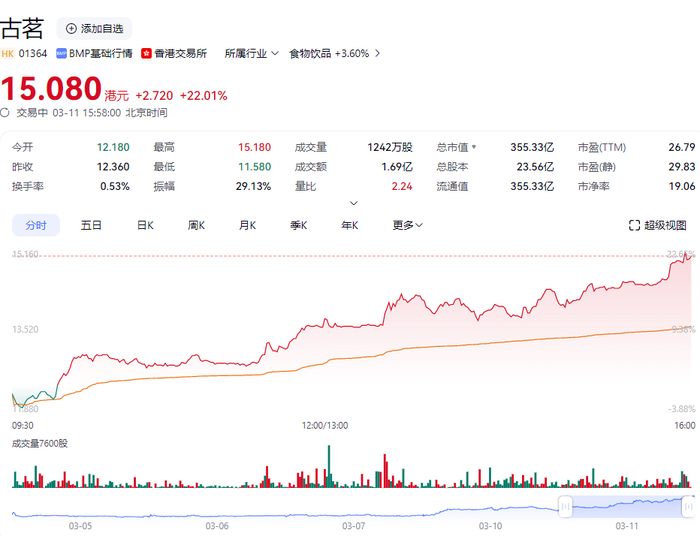Image resolution: width=700 pixels, height=536 pixels.
Task: Switch to the 五日 chart tab
Action: pyautogui.click(x=91, y=225)
